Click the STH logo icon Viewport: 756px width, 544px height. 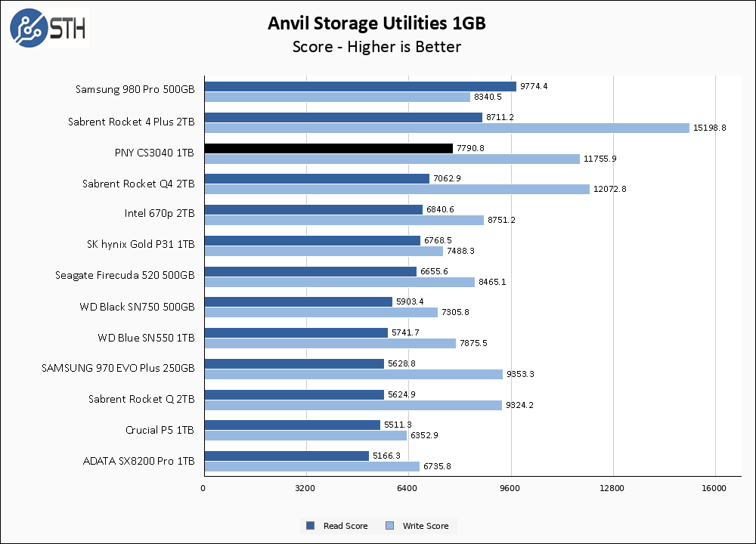pos(48,28)
